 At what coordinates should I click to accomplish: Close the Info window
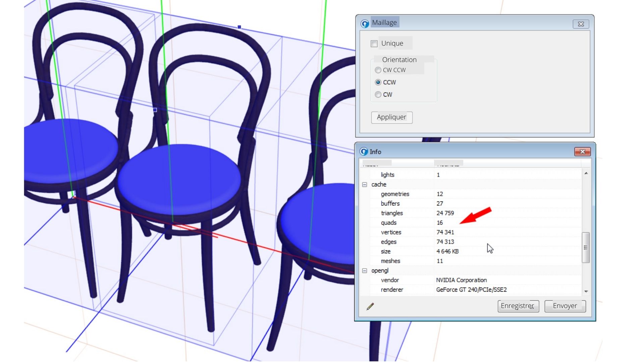coord(582,152)
